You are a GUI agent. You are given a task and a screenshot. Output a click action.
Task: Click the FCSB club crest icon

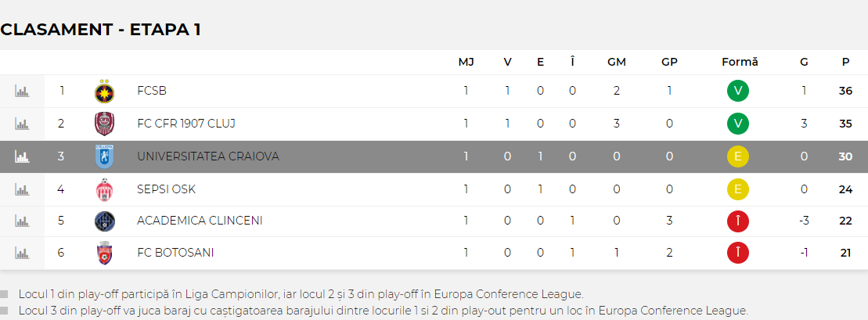click(104, 92)
